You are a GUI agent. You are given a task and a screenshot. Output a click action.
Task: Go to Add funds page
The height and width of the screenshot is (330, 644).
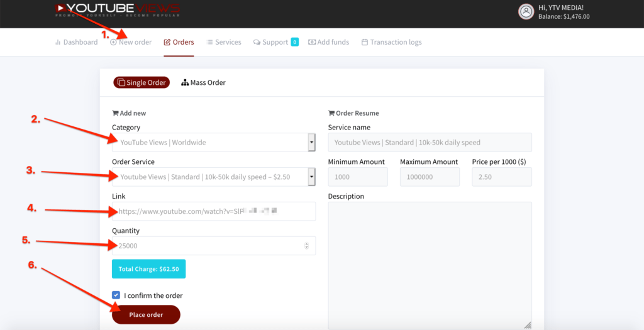(x=328, y=42)
